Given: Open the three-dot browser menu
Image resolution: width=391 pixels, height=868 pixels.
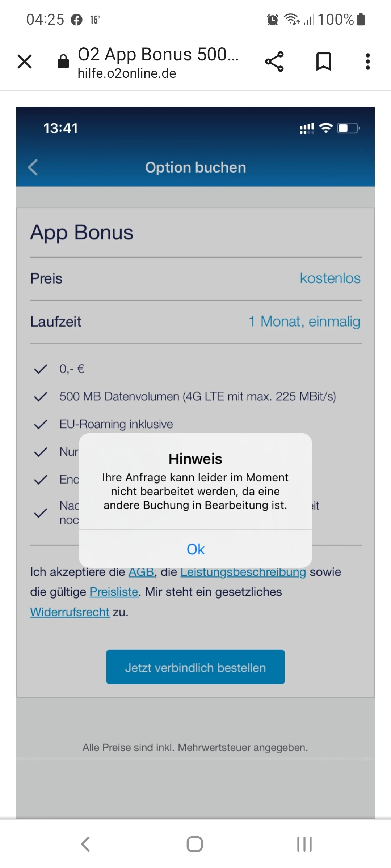Looking at the screenshot, I should (367, 61).
